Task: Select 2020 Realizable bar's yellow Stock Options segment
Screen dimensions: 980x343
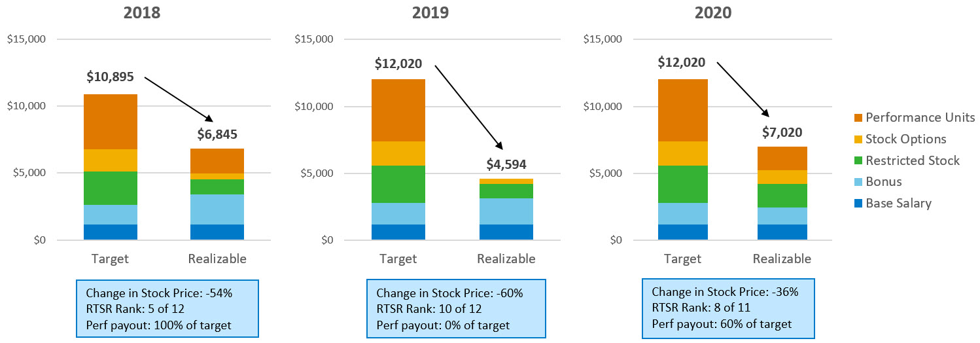Action: coord(783,177)
